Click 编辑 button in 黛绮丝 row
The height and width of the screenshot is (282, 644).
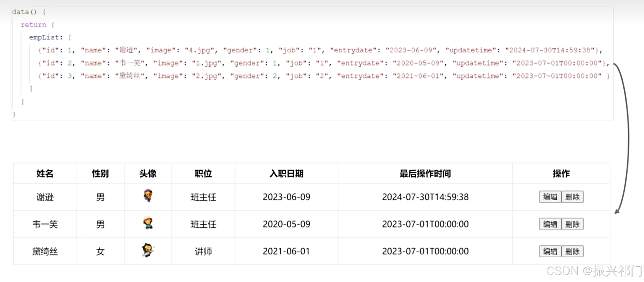(550, 251)
